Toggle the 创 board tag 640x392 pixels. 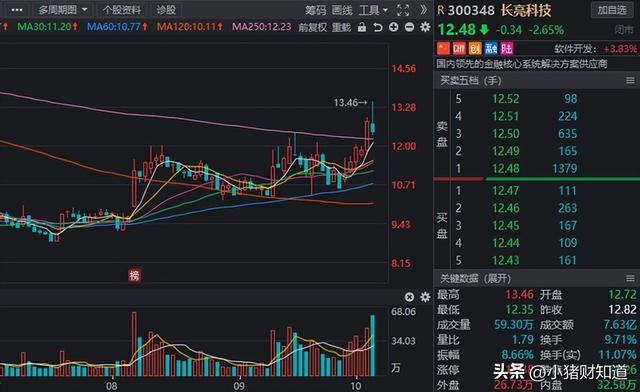pos(475,49)
